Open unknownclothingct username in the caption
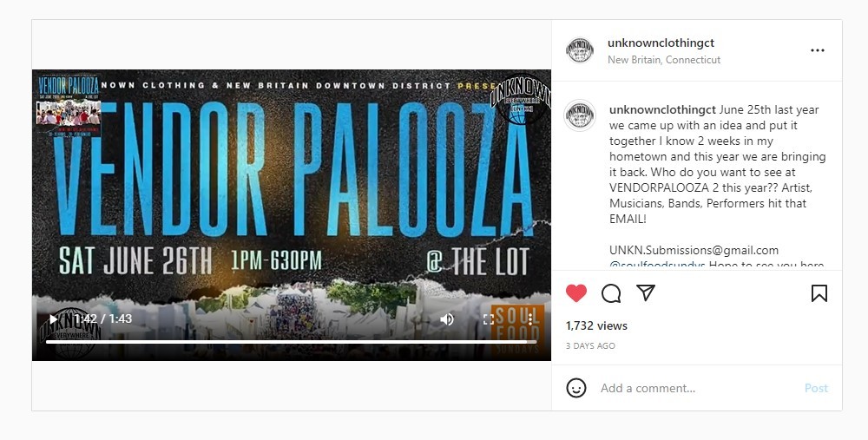Viewport: 868px width, 440px height. (662, 109)
